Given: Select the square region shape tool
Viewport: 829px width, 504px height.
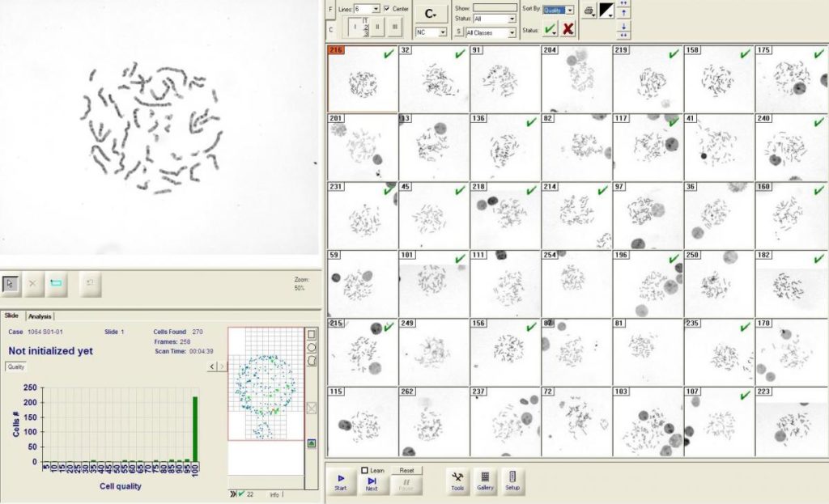Looking at the screenshot, I should click(x=312, y=333).
